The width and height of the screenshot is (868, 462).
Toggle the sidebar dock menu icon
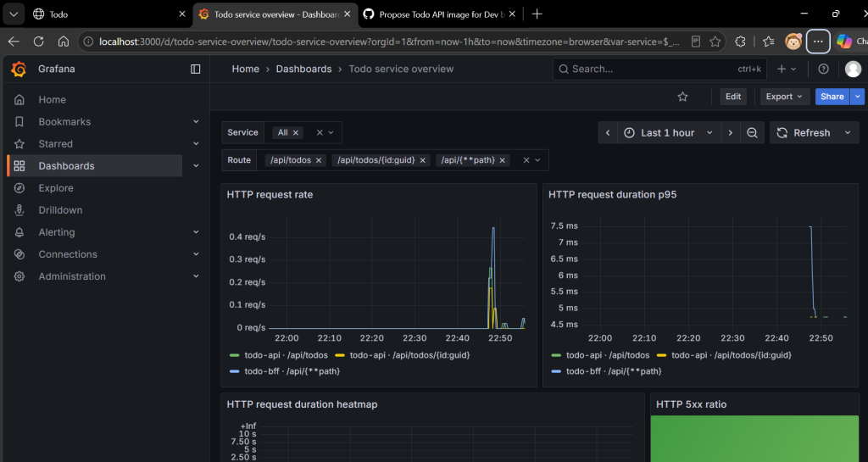196,70
